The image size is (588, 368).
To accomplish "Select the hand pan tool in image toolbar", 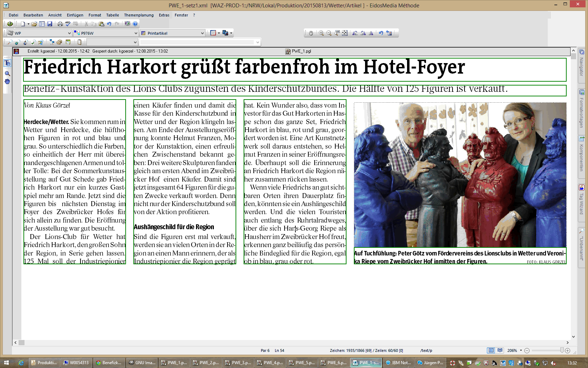I will [311, 33].
